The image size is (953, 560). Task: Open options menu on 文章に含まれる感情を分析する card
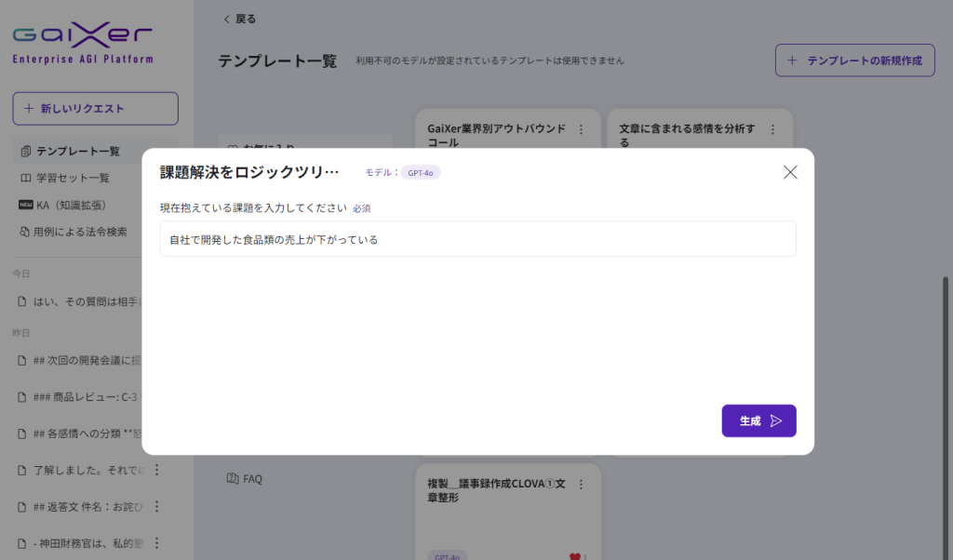[x=773, y=129]
